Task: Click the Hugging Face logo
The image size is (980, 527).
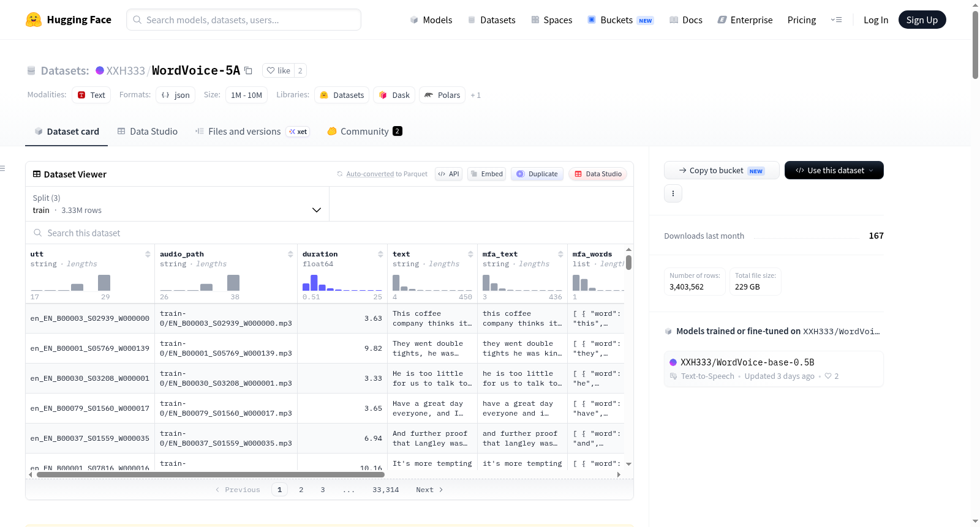Action: tap(69, 20)
